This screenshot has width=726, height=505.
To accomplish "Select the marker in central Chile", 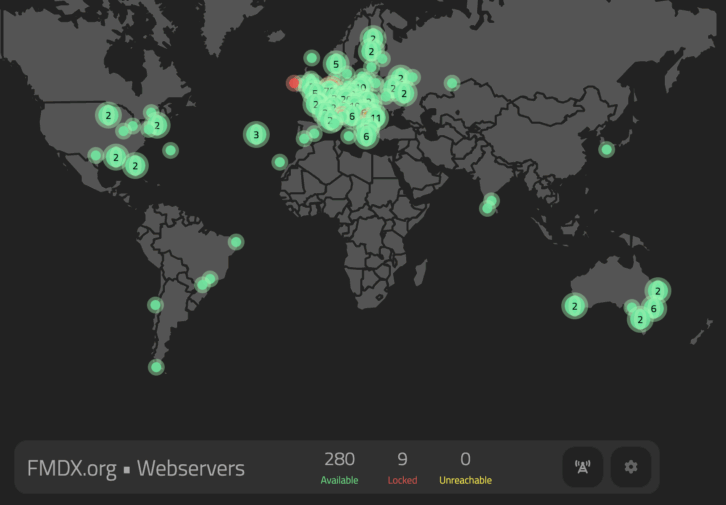I will click(x=155, y=305).
